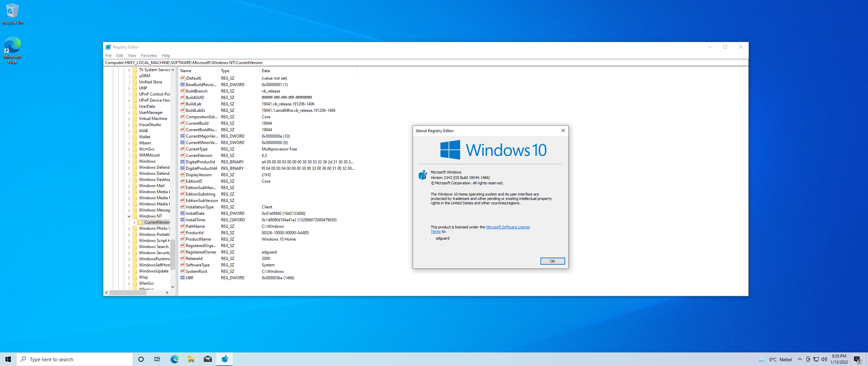Click the taskbar clock showing 8:28 PM

(839, 359)
